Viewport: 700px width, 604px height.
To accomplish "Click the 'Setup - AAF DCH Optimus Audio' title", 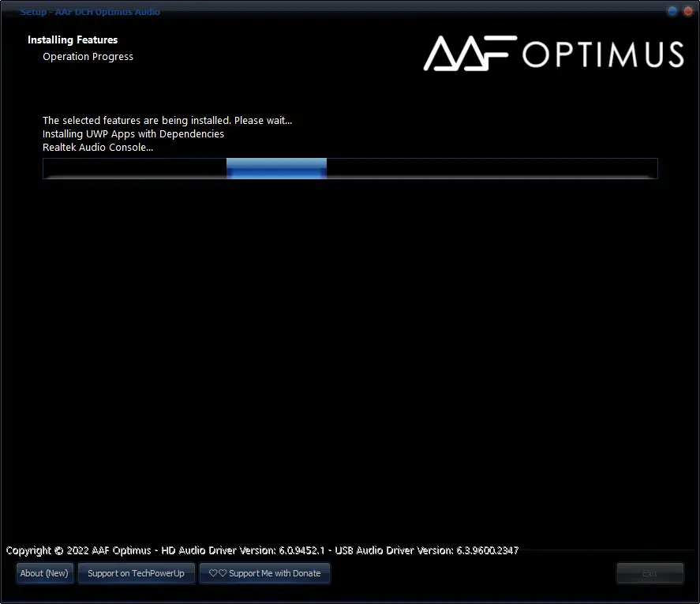I will 90,12.
